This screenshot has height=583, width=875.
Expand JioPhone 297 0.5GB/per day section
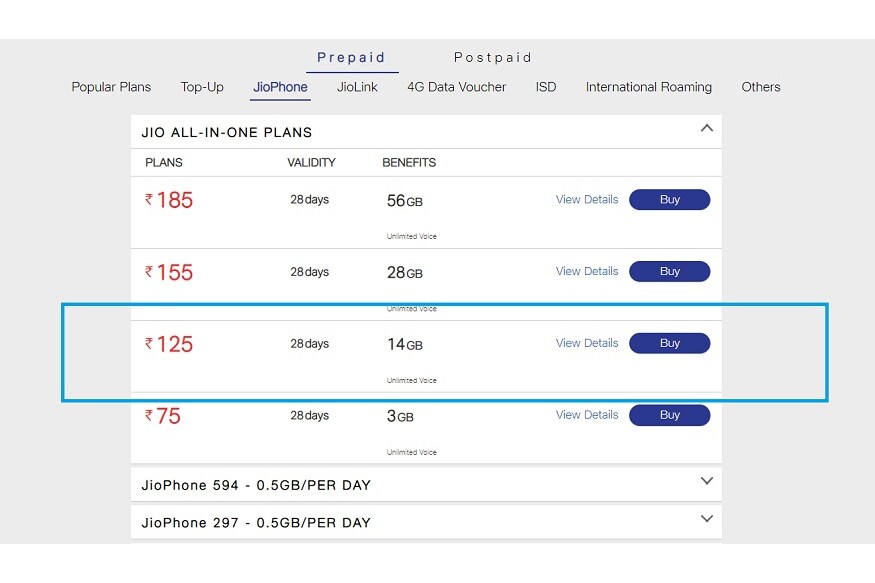tap(706, 519)
